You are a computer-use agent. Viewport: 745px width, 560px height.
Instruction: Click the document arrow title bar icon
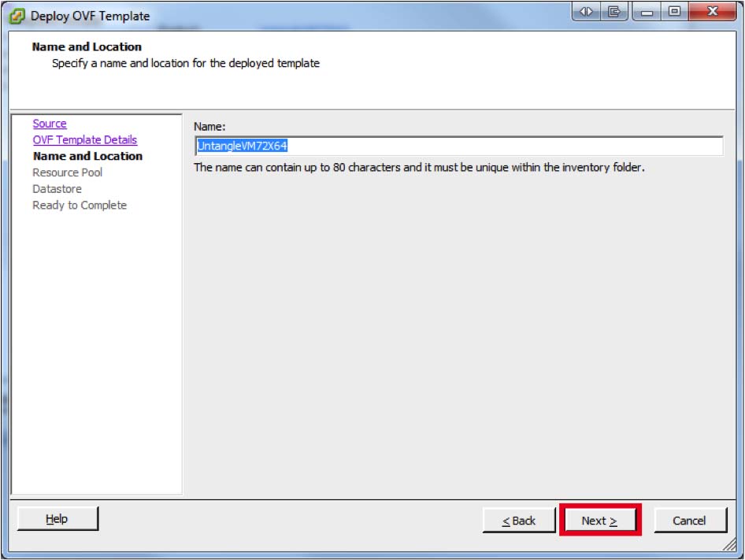[x=613, y=11]
